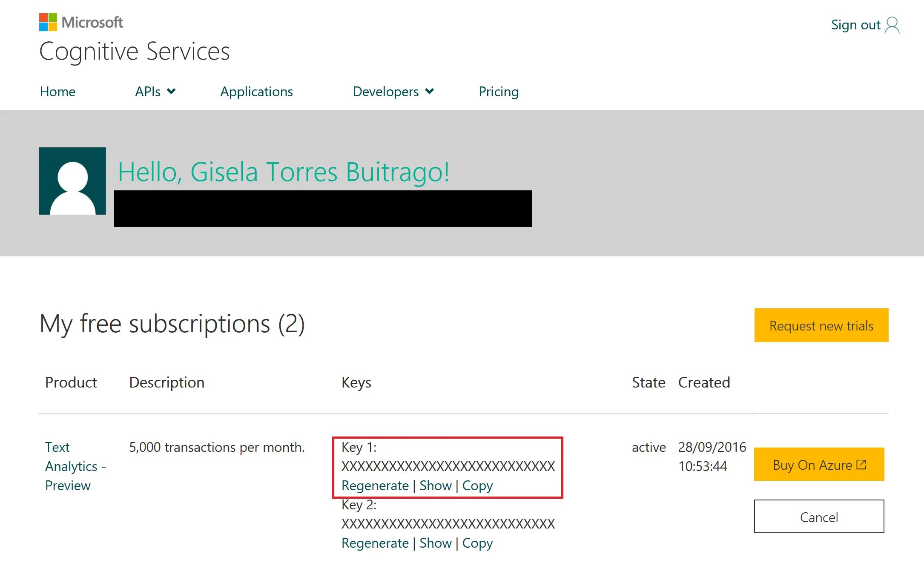Open the Text Analytics - Preview product link

[75, 466]
